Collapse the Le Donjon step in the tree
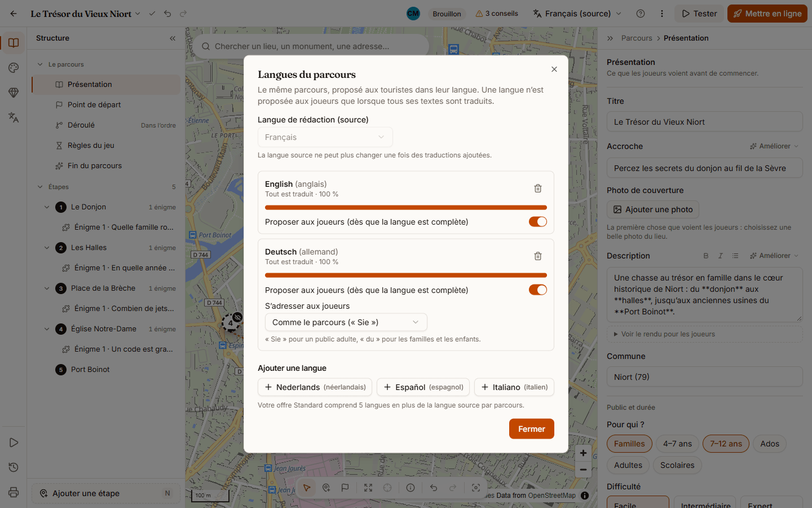The image size is (812, 508). tap(47, 207)
